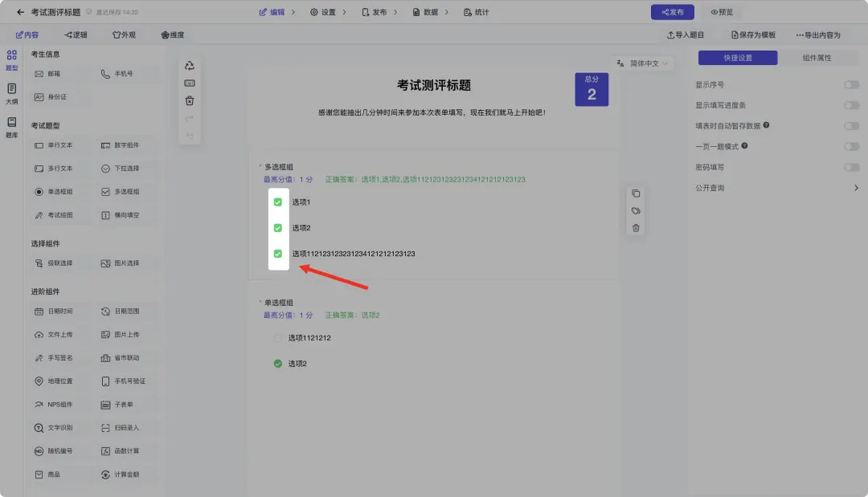Viewport: 868px width, 497px height.
Task: Switch to the 组件属性 tab
Action: 817,58
